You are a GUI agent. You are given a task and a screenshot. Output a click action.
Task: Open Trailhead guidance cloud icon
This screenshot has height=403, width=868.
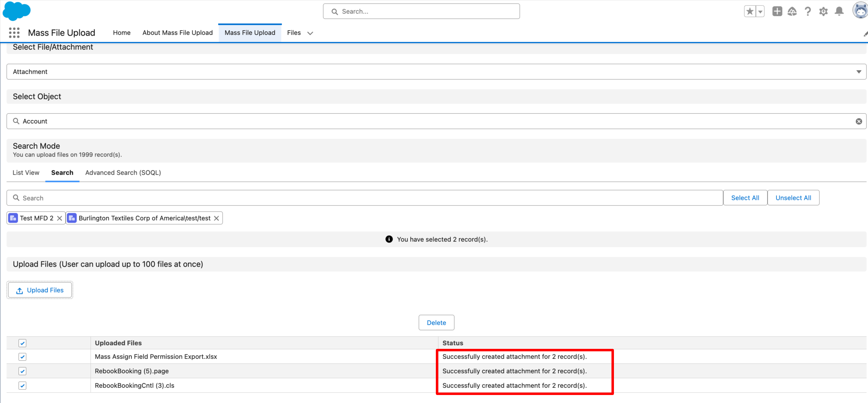click(x=792, y=11)
